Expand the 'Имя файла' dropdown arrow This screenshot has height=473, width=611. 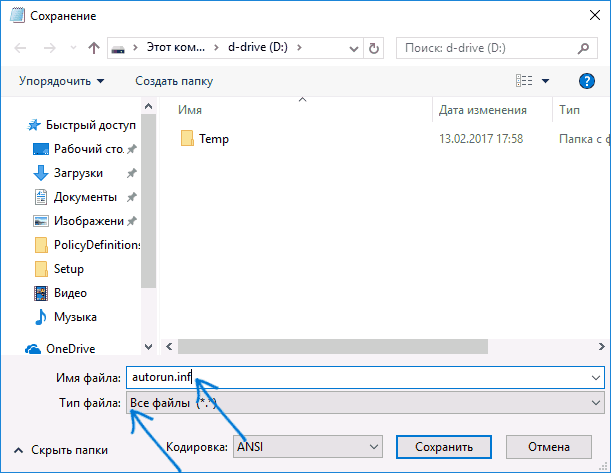(596, 377)
